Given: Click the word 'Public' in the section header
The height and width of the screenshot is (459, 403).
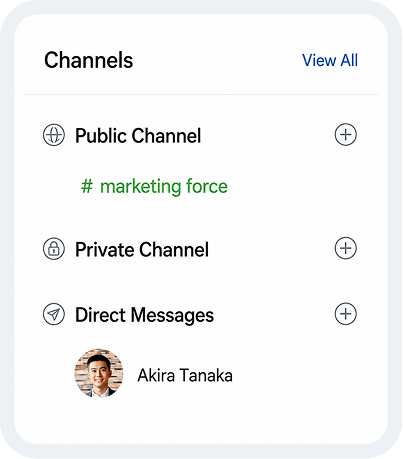Looking at the screenshot, I should (101, 136).
